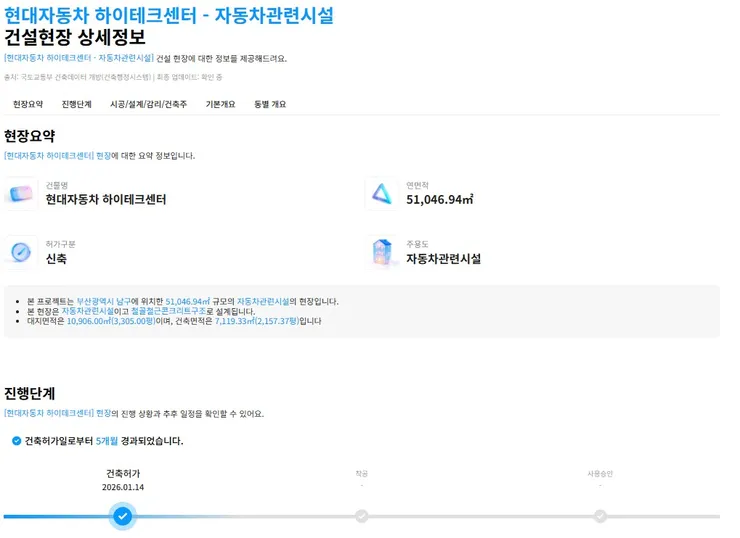Viewport: 740px width, 538px height.
Task: Click the 건물명 building name icon
Action: [x=21, y=193]
